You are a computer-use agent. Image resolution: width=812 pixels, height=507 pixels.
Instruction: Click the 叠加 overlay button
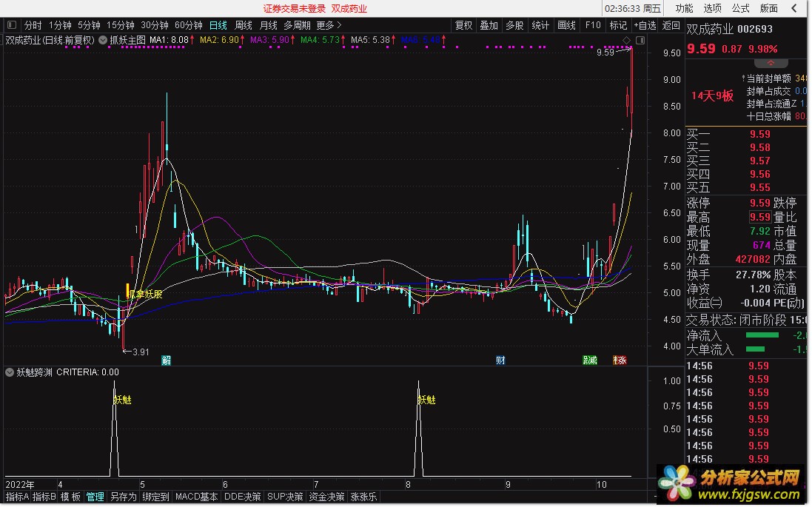click(x=489, y=25)
